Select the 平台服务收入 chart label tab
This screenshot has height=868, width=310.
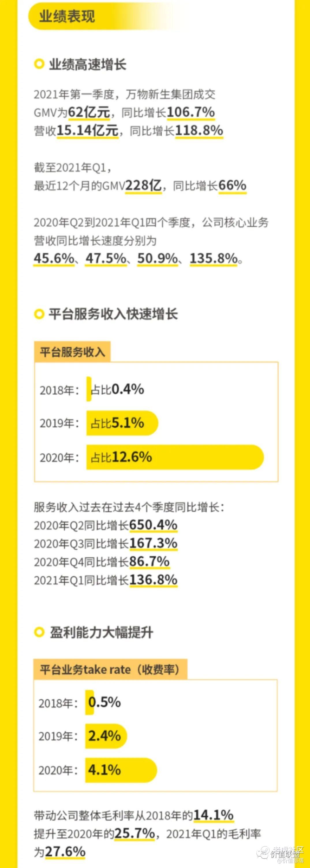(72, 352)
